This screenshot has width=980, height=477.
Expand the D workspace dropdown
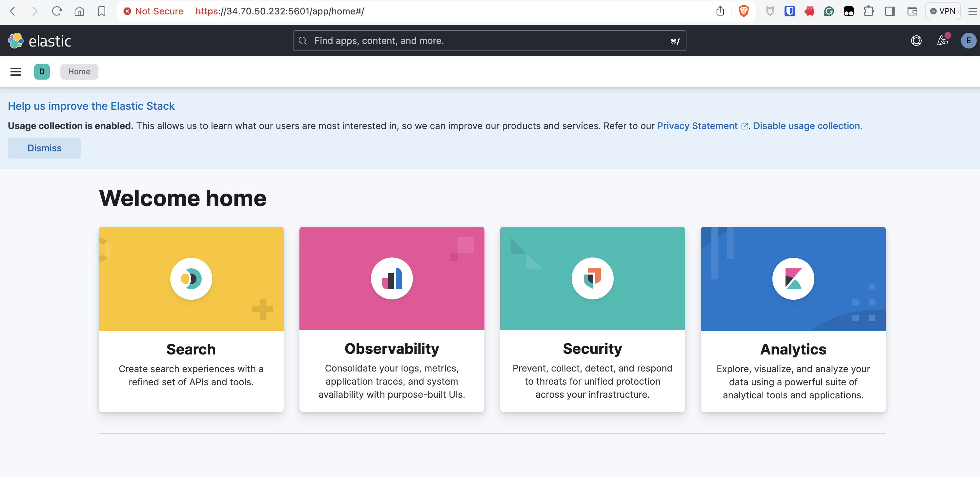41,71
